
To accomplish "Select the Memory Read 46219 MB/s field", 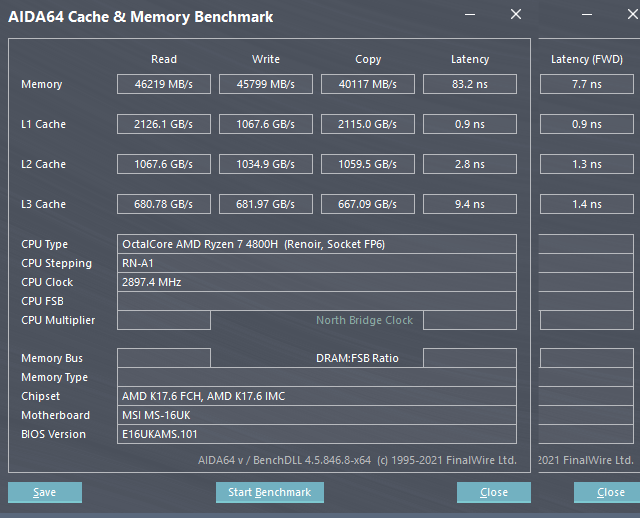I will click(x=164, y=84).
